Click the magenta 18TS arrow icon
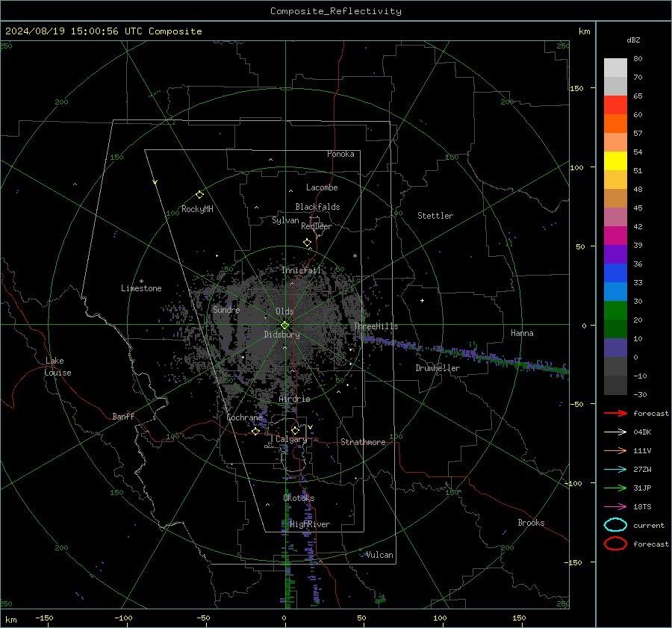The width and height of the screenshot is (672, 628). (x=615, y=507)
